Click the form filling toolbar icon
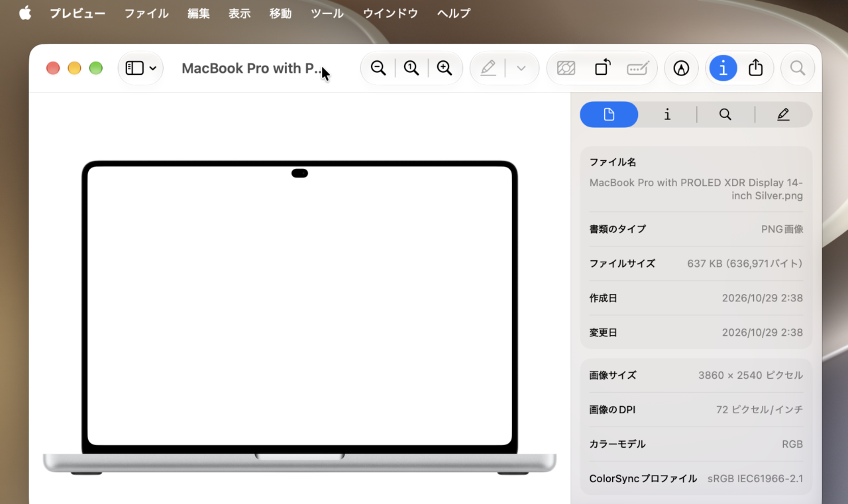The image size is (848, 504). (x=637, y=68)
